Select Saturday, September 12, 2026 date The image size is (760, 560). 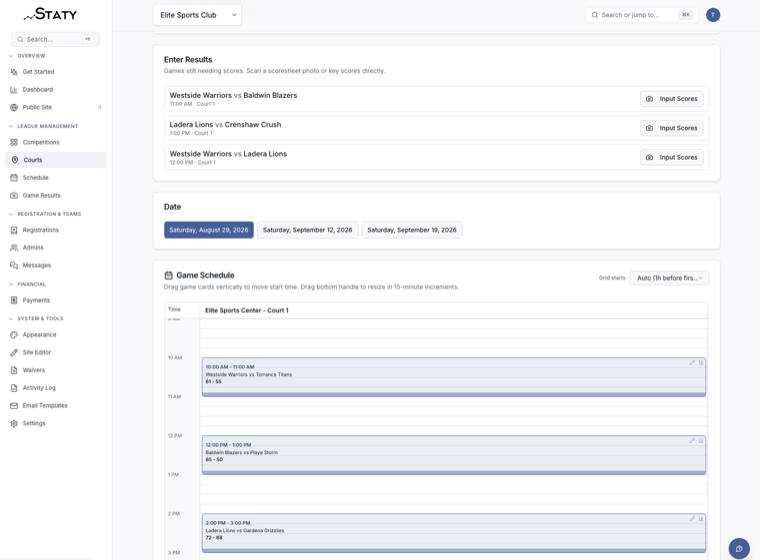pyautogui.click(x=307, y=230)
